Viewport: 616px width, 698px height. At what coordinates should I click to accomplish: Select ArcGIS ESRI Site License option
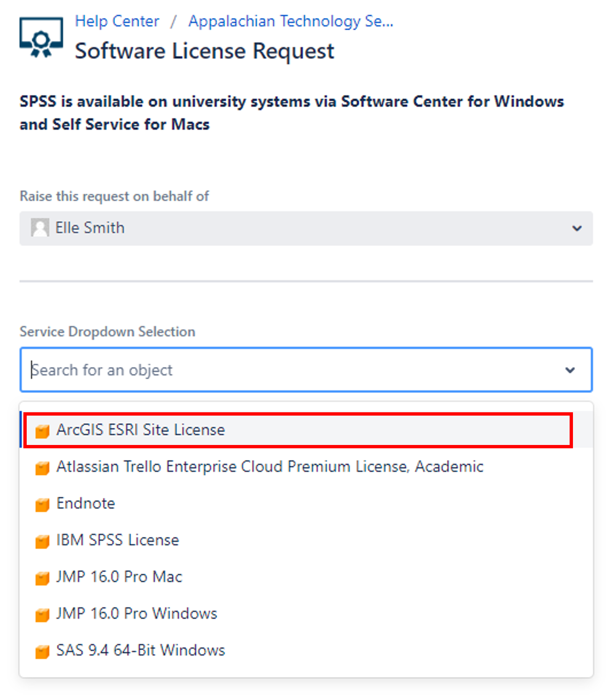tap(306, 430)
